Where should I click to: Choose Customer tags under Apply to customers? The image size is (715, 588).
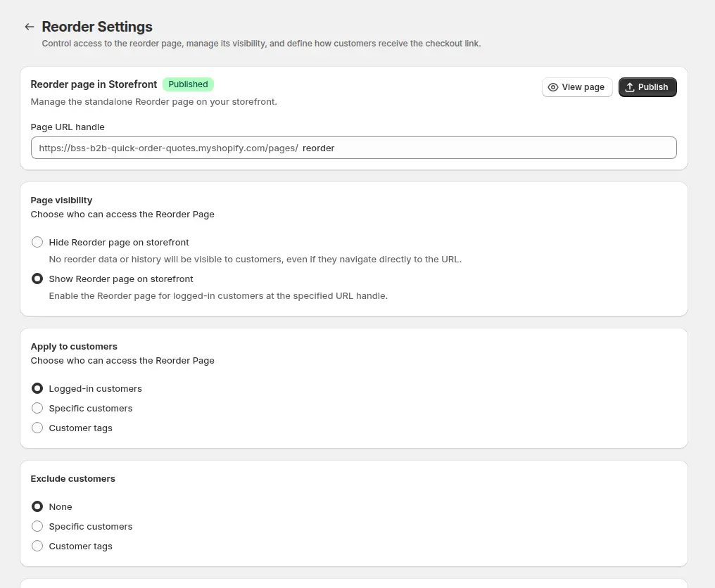click(37, 428)
